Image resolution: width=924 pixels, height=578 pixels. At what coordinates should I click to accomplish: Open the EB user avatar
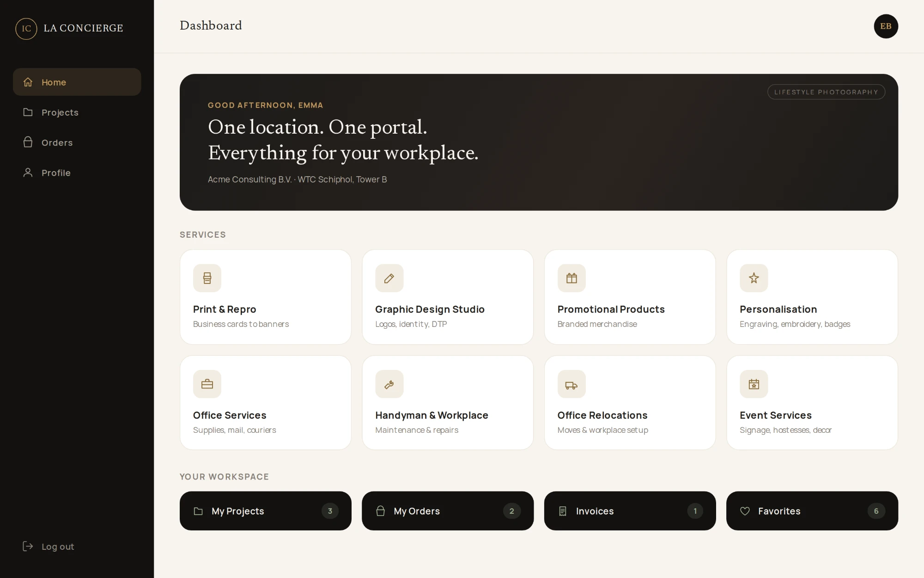tap(886, 26)
